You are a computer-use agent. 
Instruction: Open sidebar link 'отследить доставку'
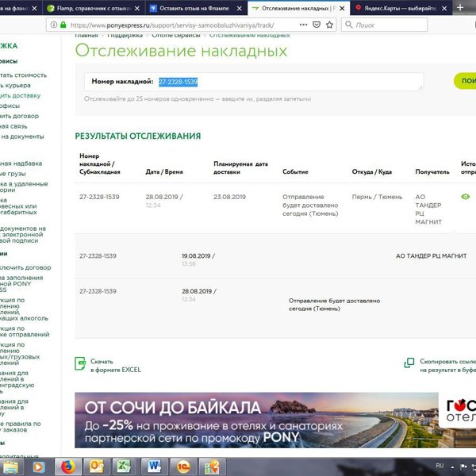[x=20, y=96]
